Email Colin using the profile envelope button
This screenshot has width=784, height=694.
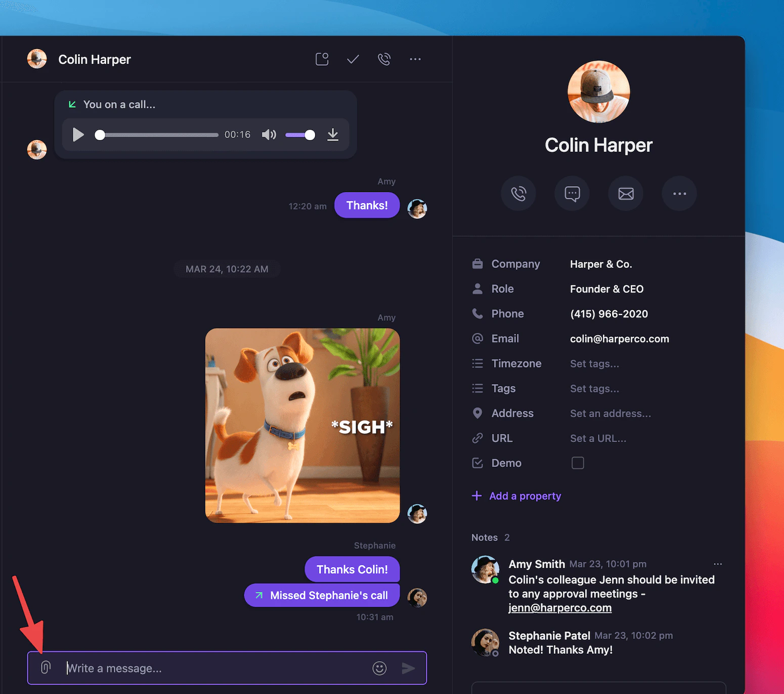(626, 193)
